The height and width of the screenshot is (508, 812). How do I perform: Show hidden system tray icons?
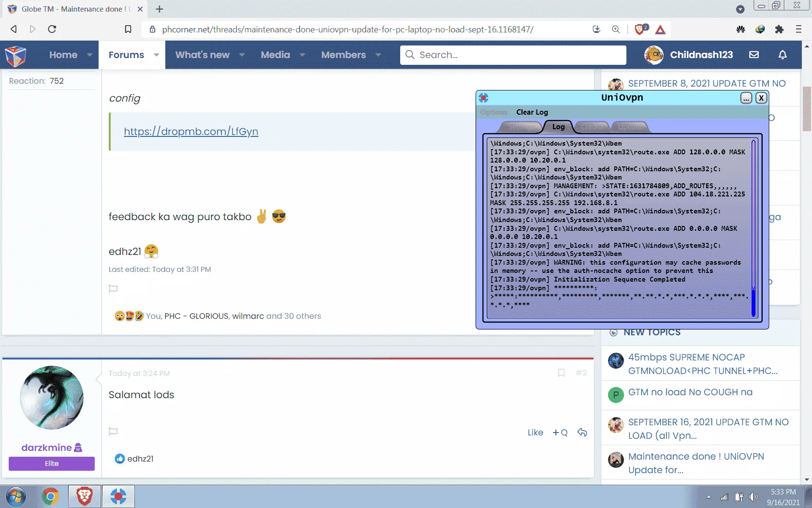coord(709,497)
